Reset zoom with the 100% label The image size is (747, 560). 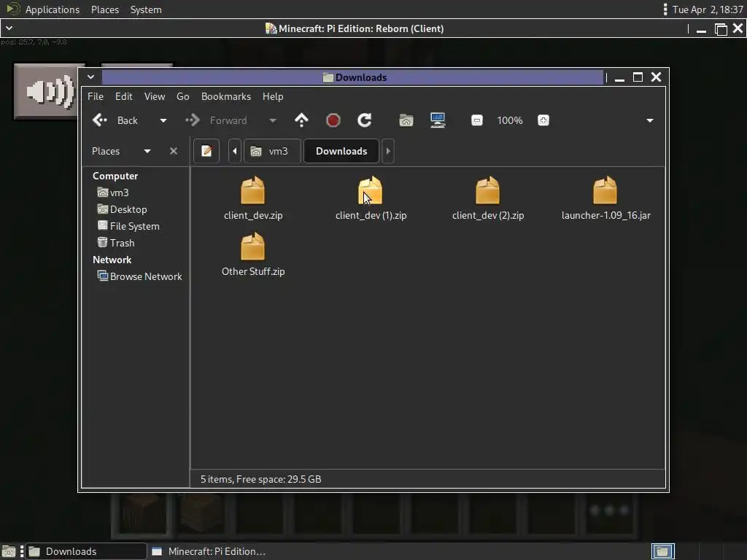pos(510,120)
